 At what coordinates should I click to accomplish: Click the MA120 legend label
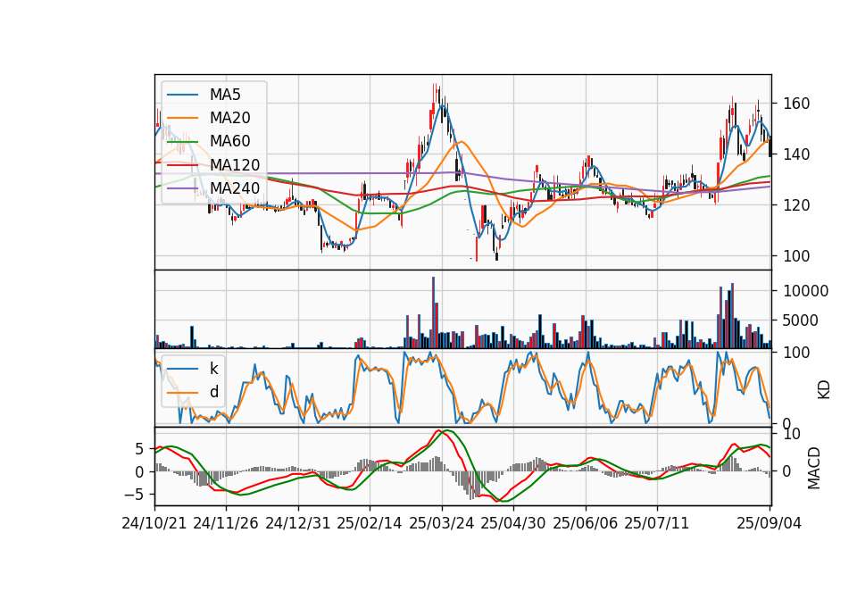coord(235,164)
